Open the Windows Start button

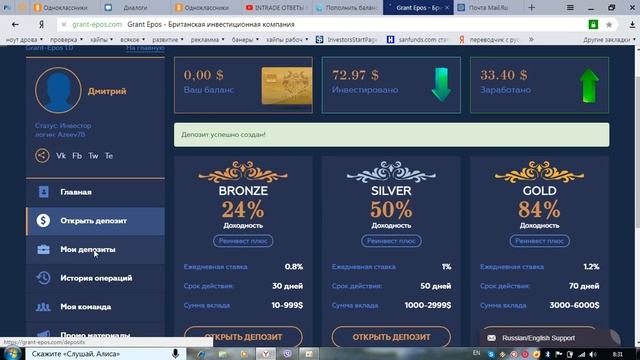click(x=12, y=353)
